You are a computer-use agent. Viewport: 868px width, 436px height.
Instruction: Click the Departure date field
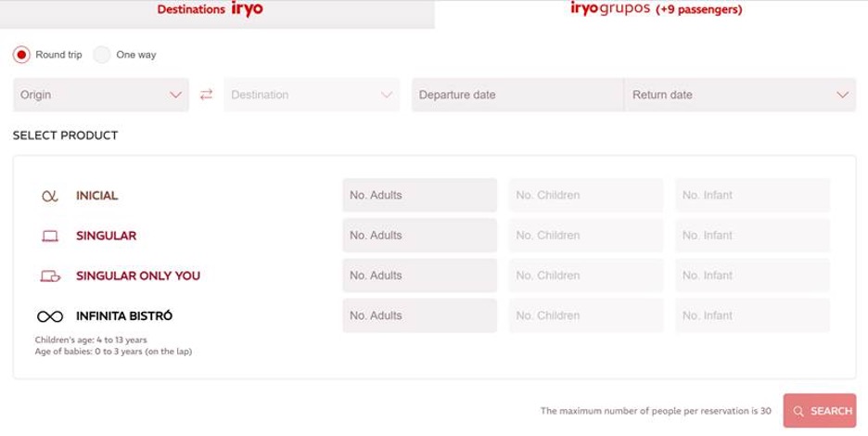pos(517,95)
